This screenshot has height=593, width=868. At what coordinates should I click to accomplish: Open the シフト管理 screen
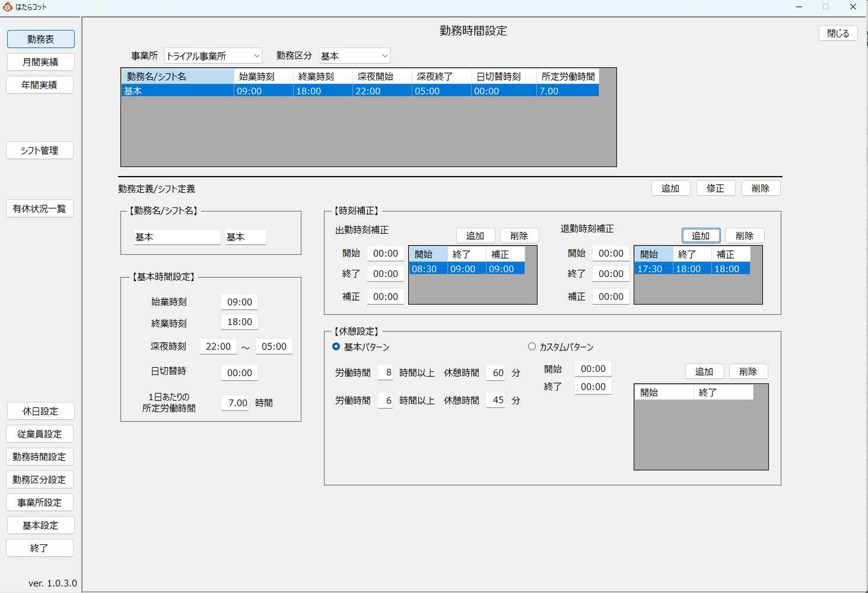click(40, 151)
